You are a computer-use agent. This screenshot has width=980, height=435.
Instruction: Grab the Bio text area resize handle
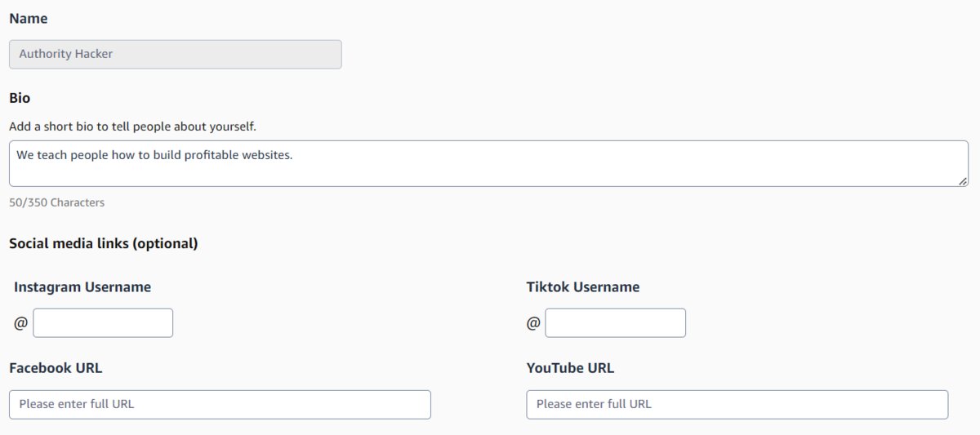(x=964, y=181)
